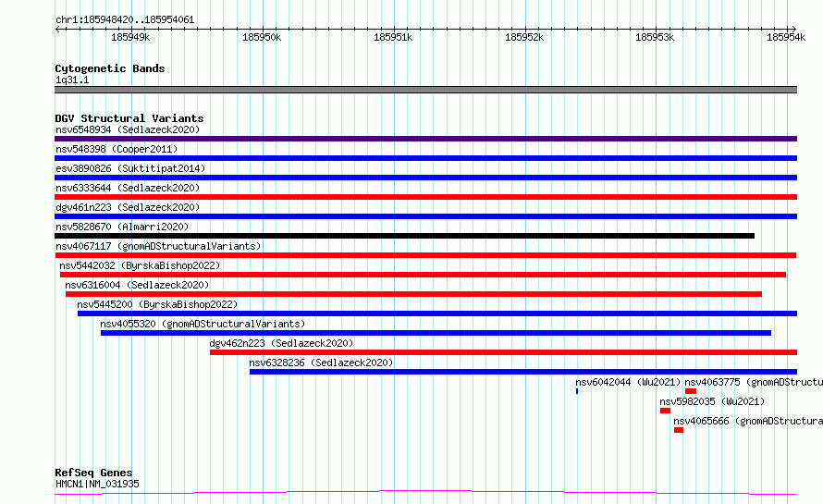Click the nsv5445200 (ByrskaBishop2022) label

pyautogui.click(x=157, y=304)
